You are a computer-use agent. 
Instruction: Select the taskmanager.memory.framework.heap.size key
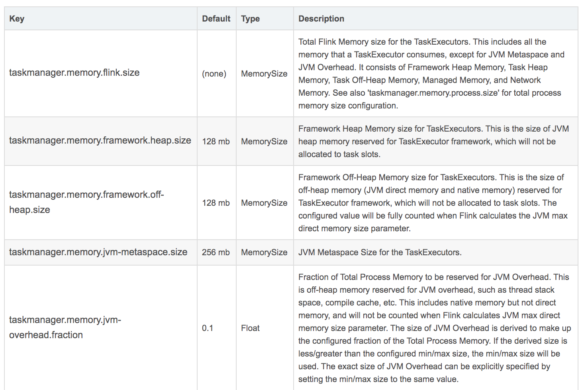(100, 140)
